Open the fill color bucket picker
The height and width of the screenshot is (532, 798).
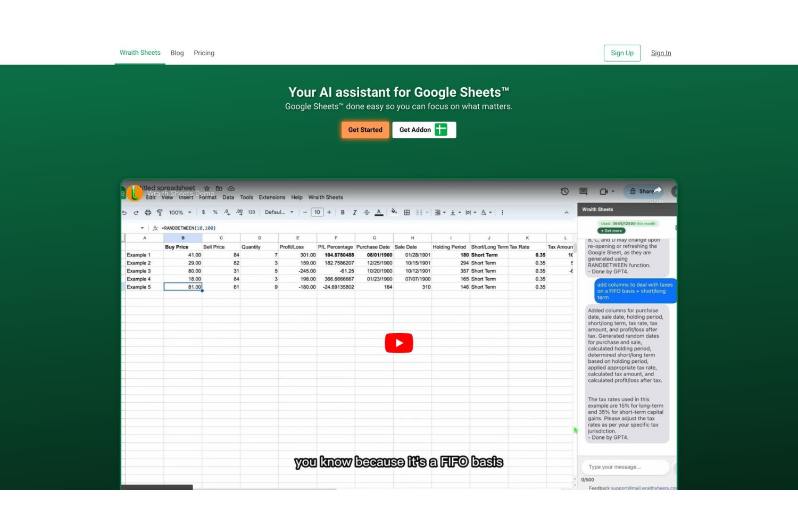click(x=394, y=212)
